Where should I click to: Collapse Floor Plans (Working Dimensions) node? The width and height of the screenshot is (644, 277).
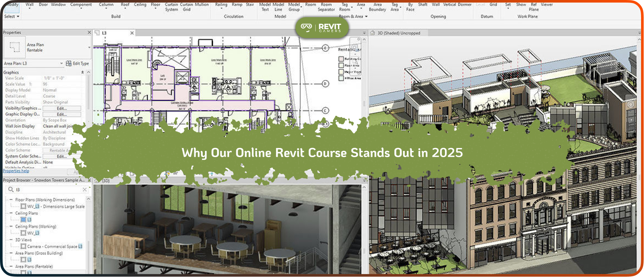point(11,200)
